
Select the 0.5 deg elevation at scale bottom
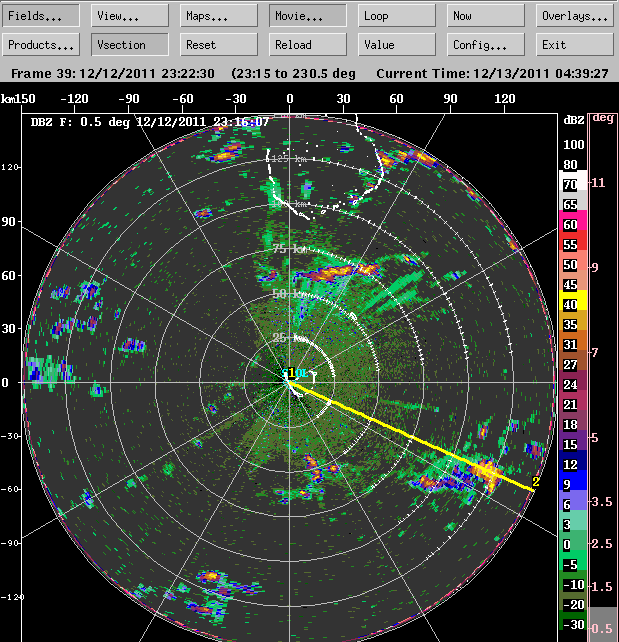click(602, 627)
